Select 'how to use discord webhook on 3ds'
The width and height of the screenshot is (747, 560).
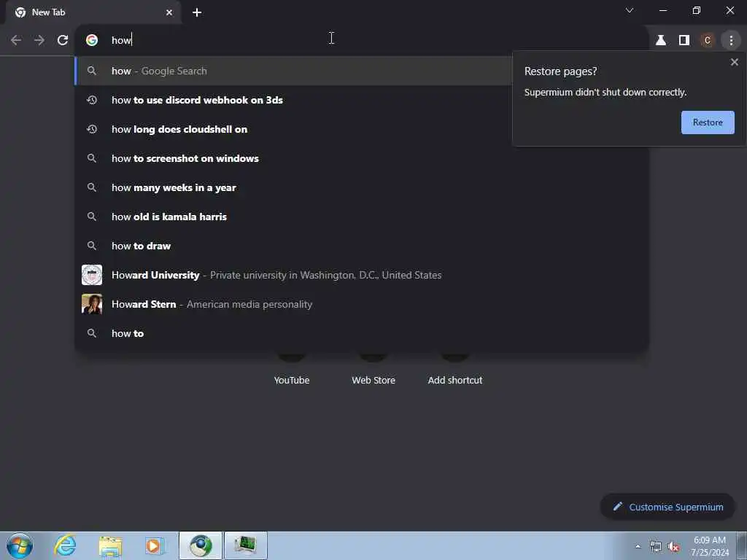click(x=293, y=100)
